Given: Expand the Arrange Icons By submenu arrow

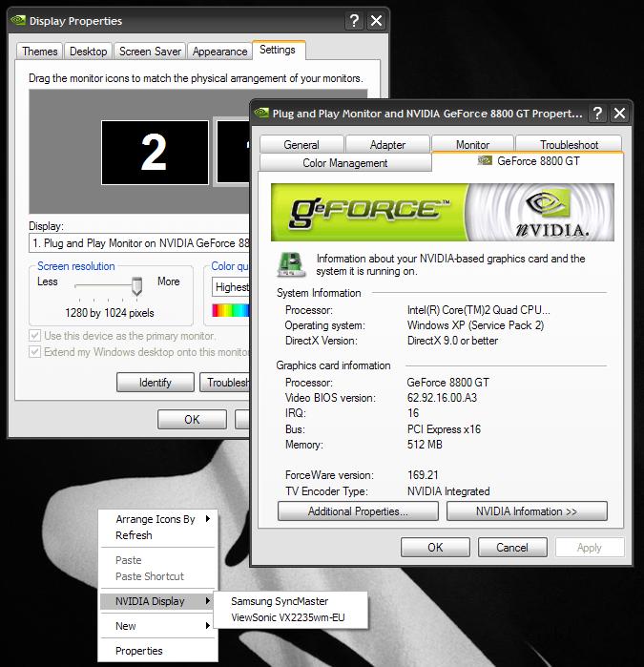Looking at the screenshot, I should coord(208,518).
